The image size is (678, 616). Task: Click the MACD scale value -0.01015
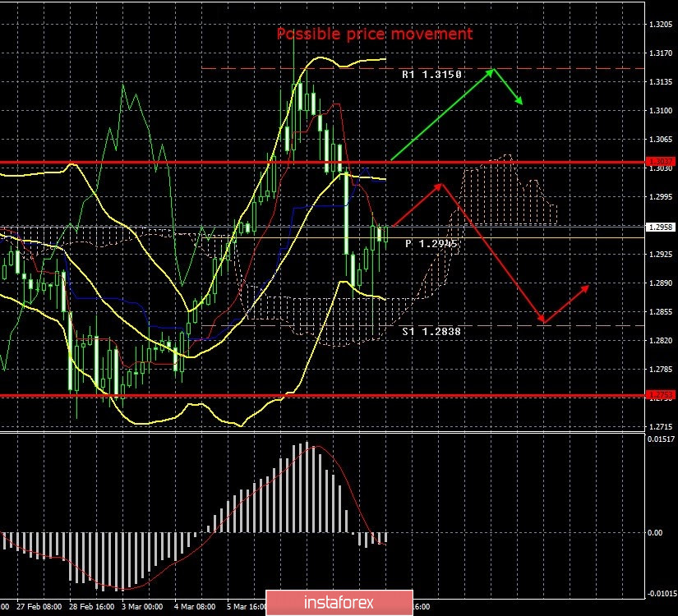[x=662, y=594]
